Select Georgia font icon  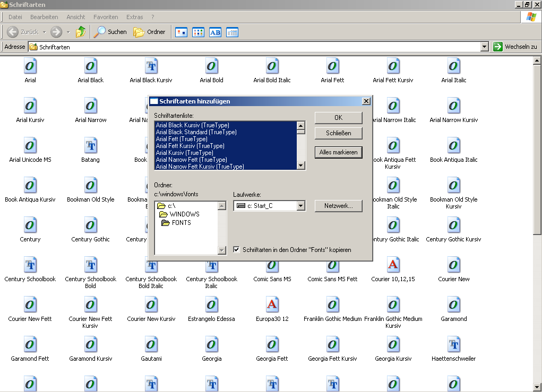212,344
